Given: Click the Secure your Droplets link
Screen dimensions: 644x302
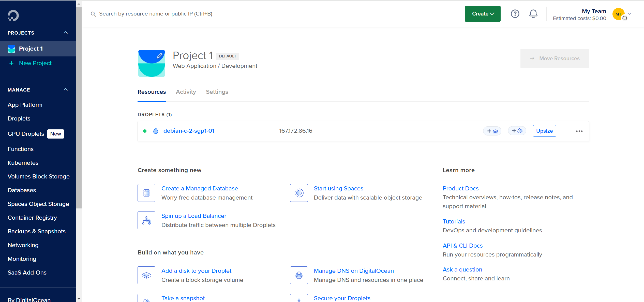Looking at the screenshot, I should click(x=342, y=298).
